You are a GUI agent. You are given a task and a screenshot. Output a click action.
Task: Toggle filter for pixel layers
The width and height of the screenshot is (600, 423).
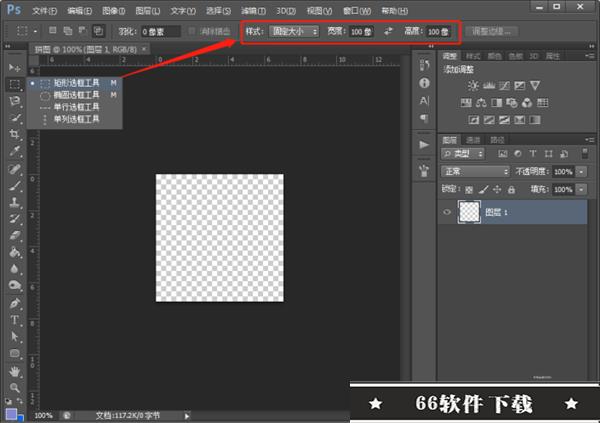(x=502, y=154)
